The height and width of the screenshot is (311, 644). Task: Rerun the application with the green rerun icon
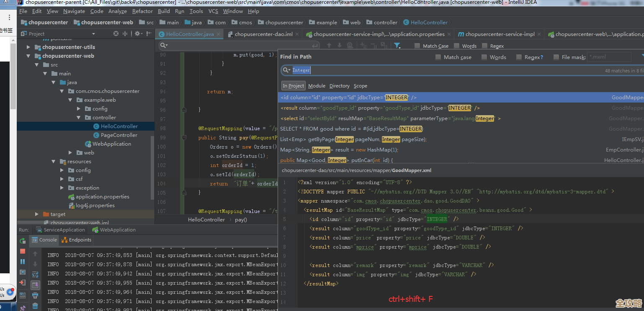coord(23,241)
